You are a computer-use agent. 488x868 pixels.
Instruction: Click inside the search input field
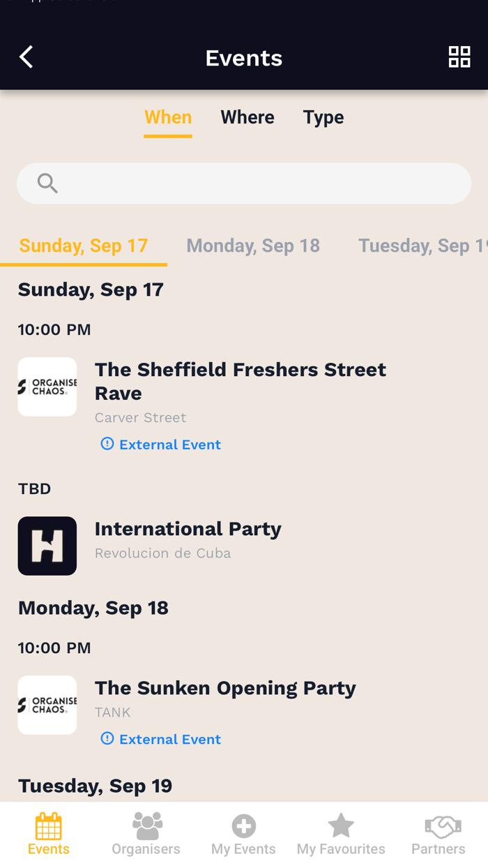[x=244, y=183]
